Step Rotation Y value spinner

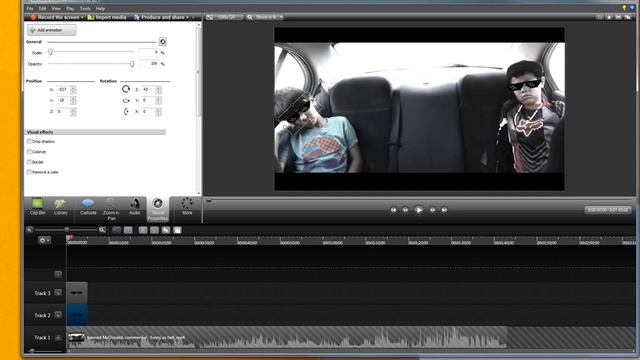click(158, 100)
